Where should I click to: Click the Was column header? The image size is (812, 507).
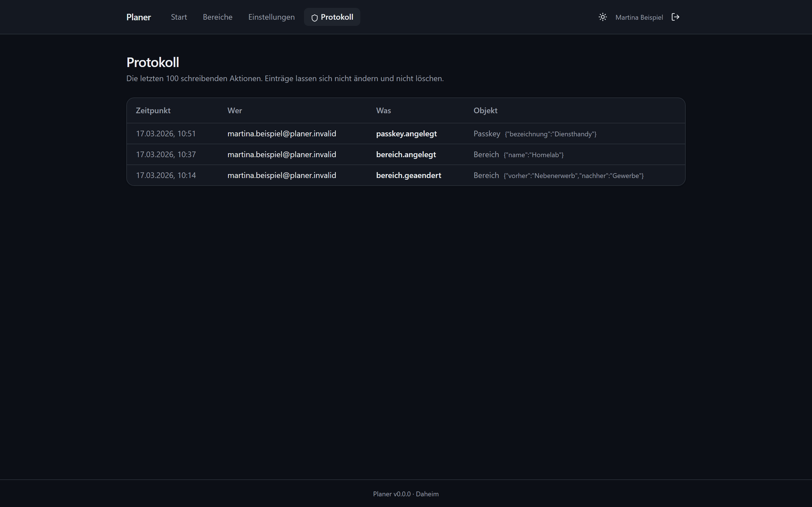(383, 110)
